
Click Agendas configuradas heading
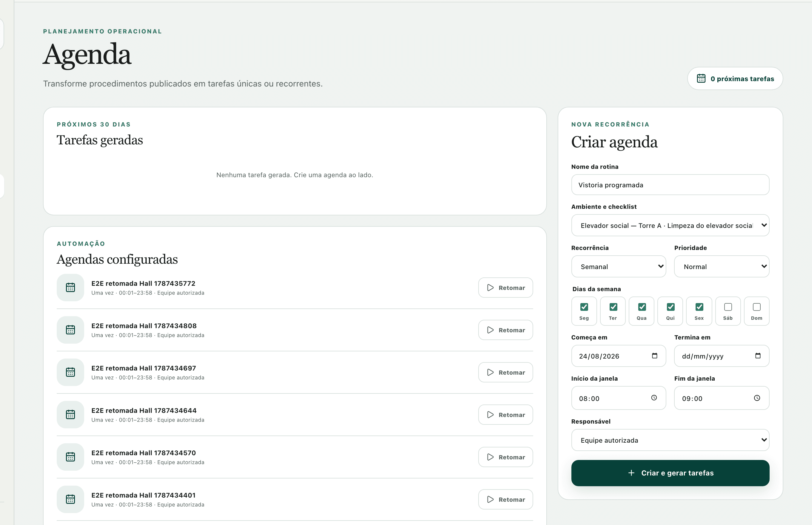[x=117, y=259]
